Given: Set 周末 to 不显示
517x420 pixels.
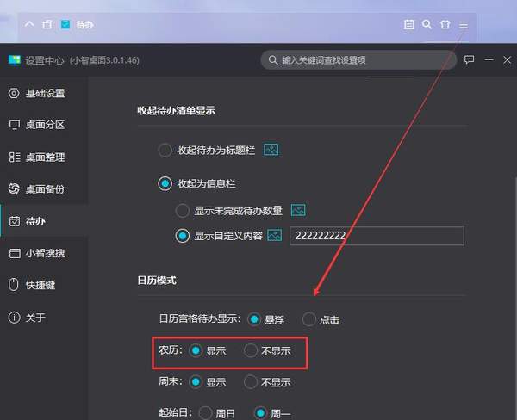Looking at the screenshot, I should tap(250, 382).
